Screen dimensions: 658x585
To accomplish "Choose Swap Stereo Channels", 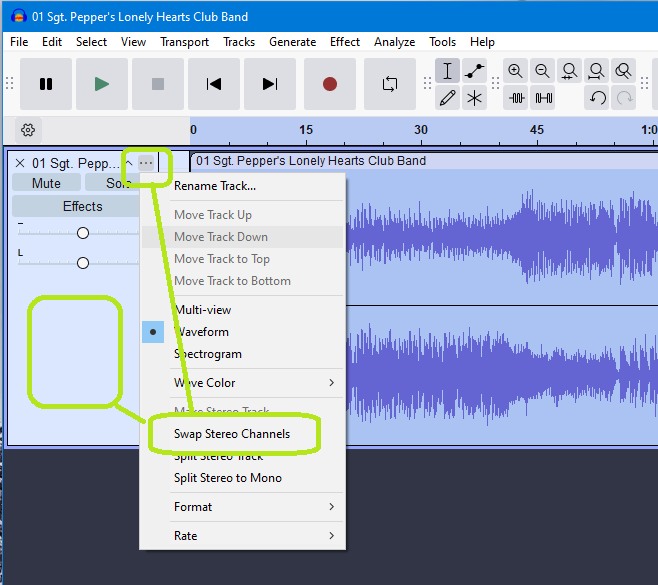I will click(x=243, y=434).
